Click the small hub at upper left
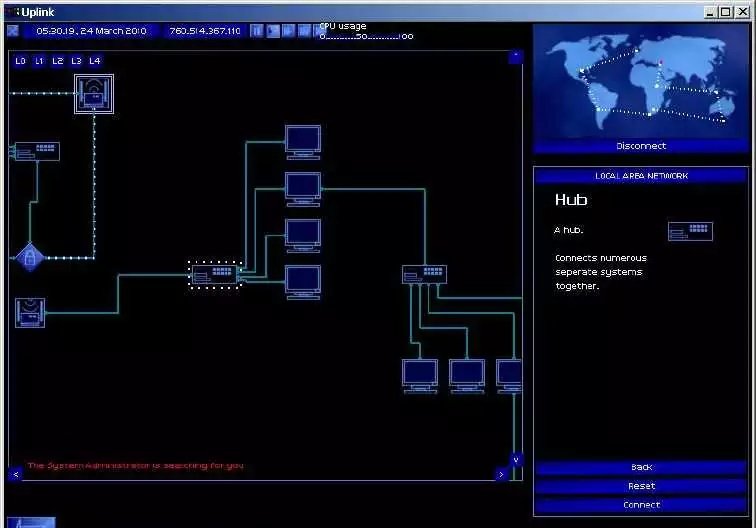The width and height of the screenshot is (756, 528). pyautogui.click(x=37, y=151)
